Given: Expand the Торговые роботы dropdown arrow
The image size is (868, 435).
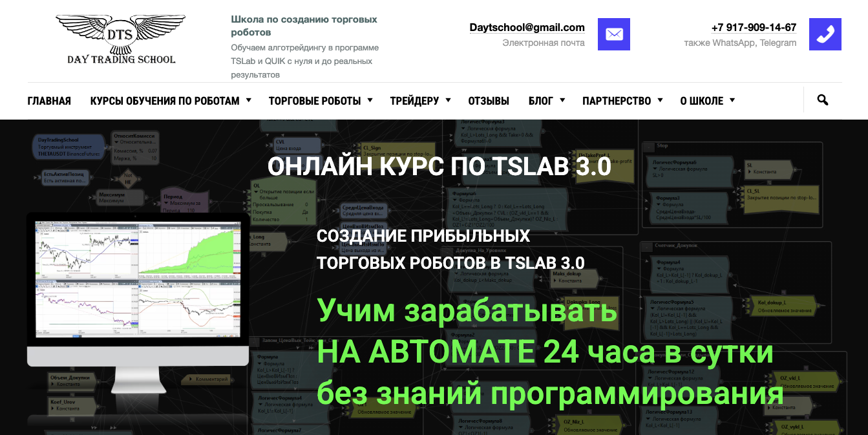Looking at the screenshot, I should (x=370, y=100).
